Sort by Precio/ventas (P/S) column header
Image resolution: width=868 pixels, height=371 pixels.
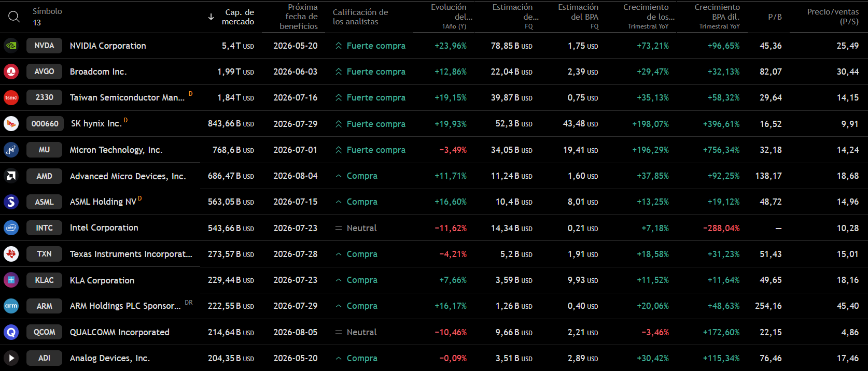coord(833,17)
